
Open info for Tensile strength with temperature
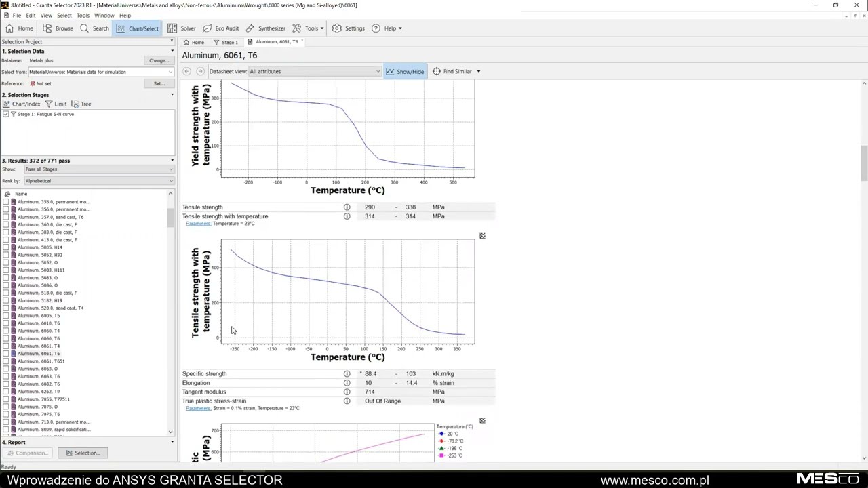(347, 216)
